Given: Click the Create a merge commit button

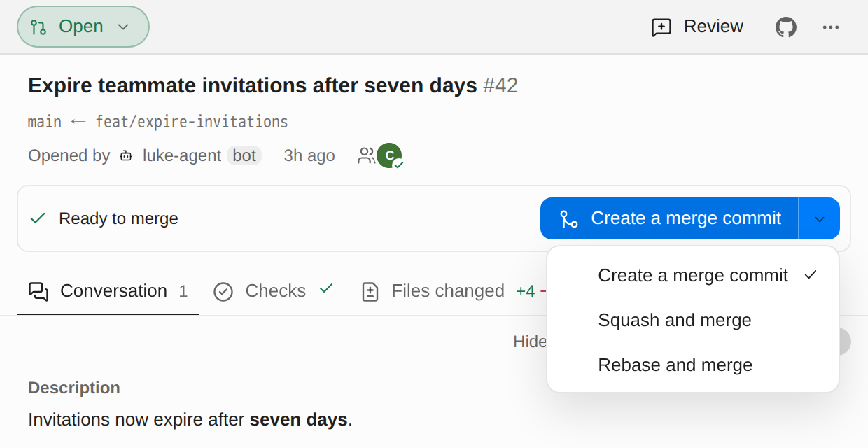Looking at the screenshot, I should (x=669, y=218).
